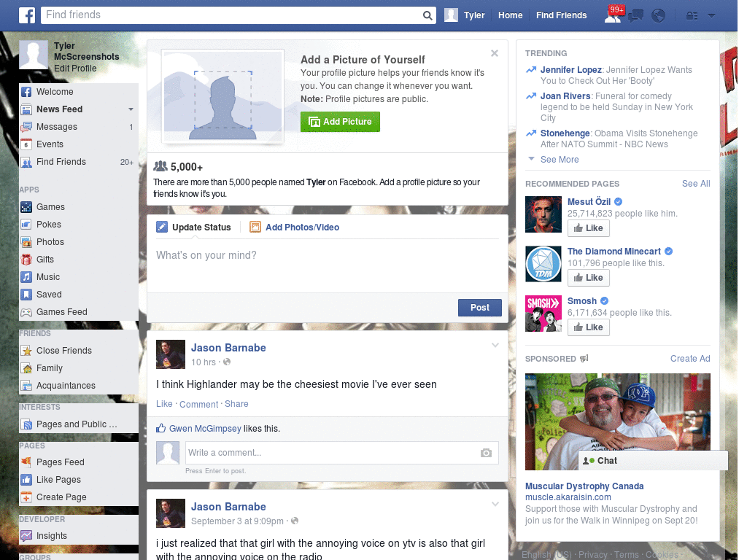This screenshot has height=560, width=747.
Task: Click Create Ad link
Action: (x=690, y=359)
